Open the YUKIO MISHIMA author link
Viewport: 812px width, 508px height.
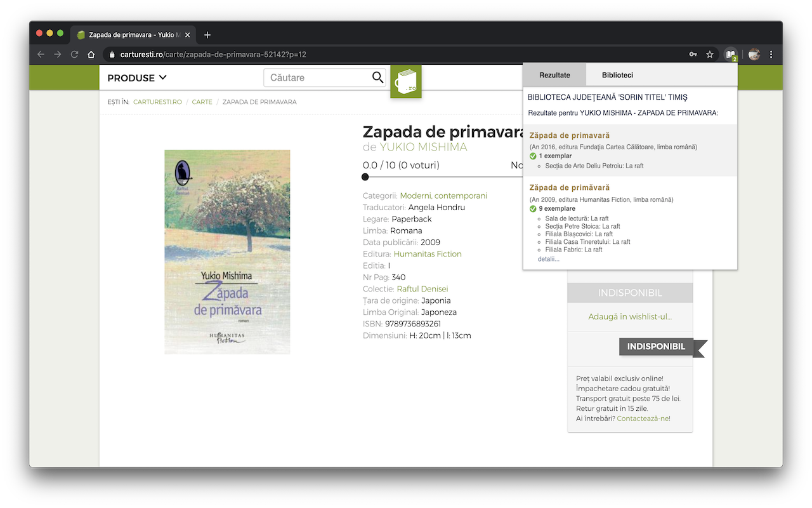[423, 147]
